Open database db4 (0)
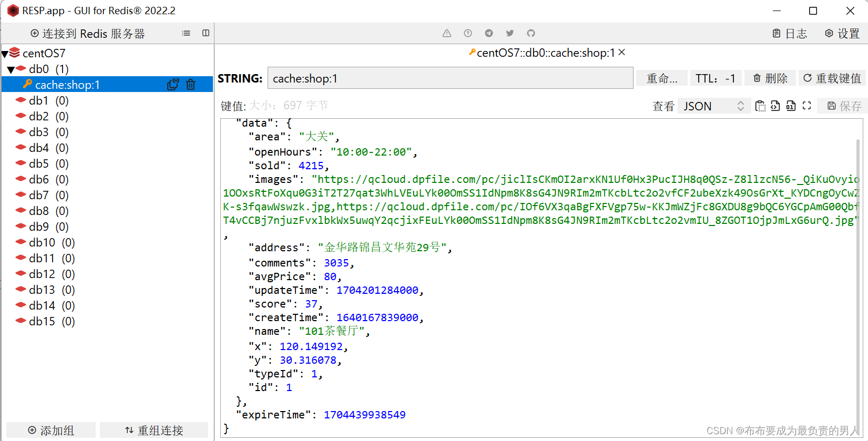Image resolution: width=868 pixels, height=441 pixels. click(48, 148)
